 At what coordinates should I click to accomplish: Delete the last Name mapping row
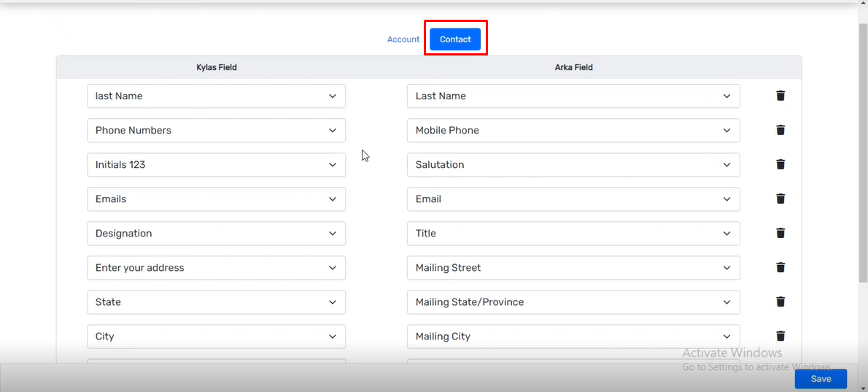780,96
